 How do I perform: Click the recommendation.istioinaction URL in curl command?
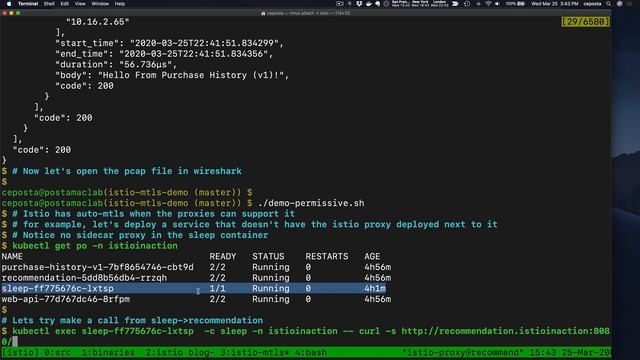click(505, 331)
